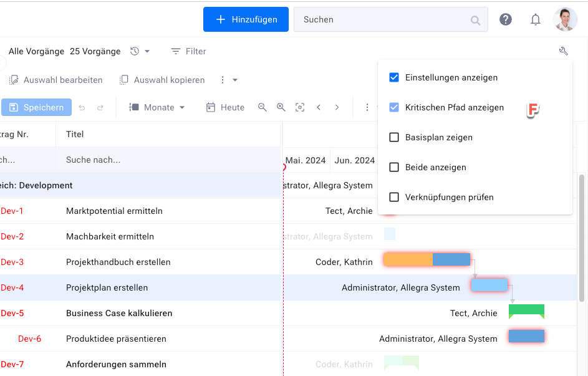Screen dimensions: 588x376
Task: Click the zoom-to-fit icon
Action: coord(300,107)
